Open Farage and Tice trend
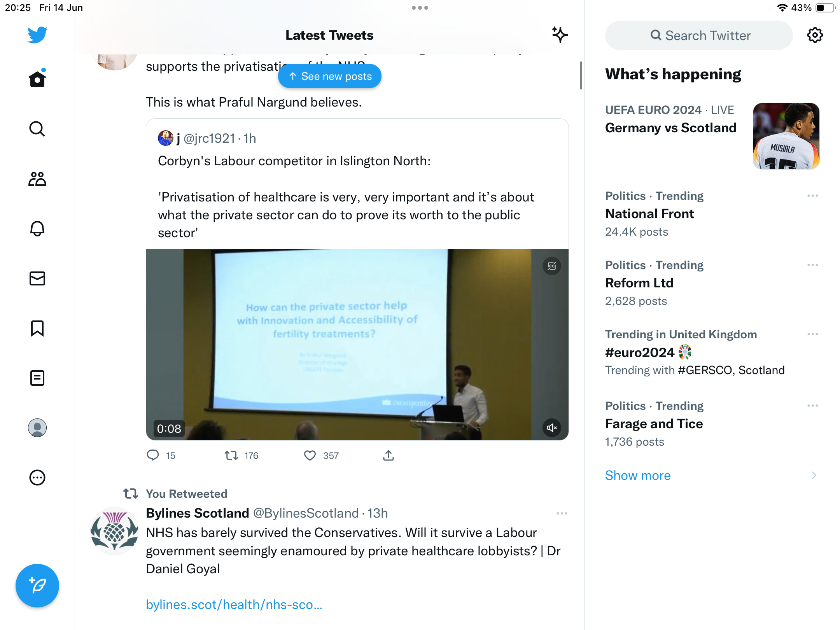 (654, 424)
